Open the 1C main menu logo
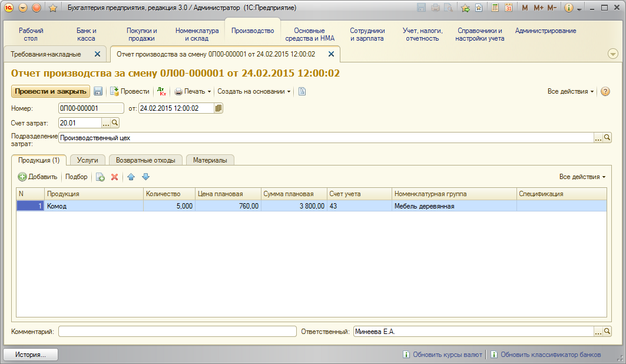 pos(9,8)
